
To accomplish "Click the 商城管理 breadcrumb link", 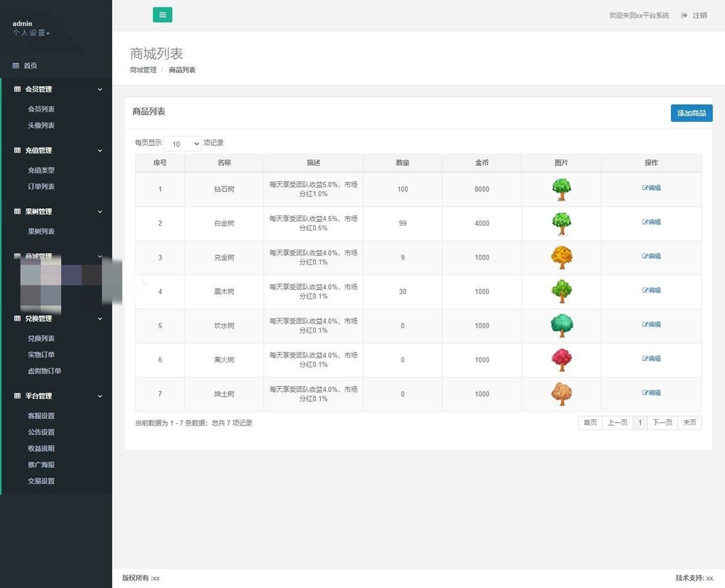I will (x=143, y=70).
